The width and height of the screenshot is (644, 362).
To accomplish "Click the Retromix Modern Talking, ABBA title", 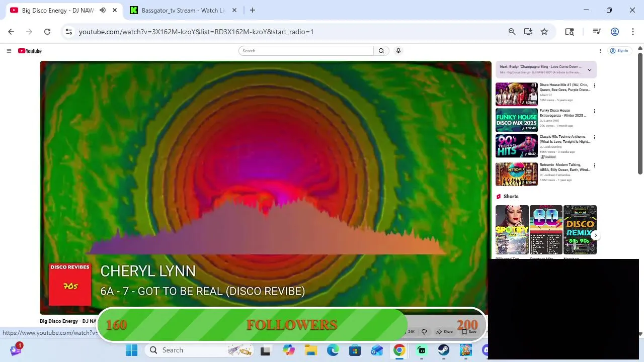I will 565,167.
